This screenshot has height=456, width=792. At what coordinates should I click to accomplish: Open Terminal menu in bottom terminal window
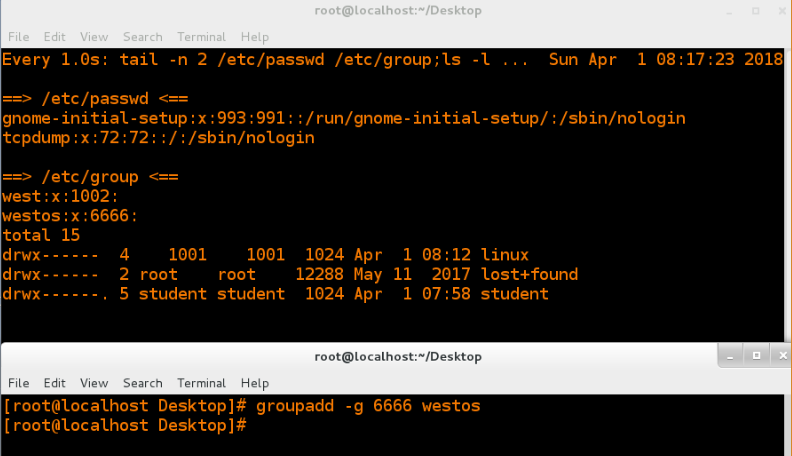tap(202, 383)
